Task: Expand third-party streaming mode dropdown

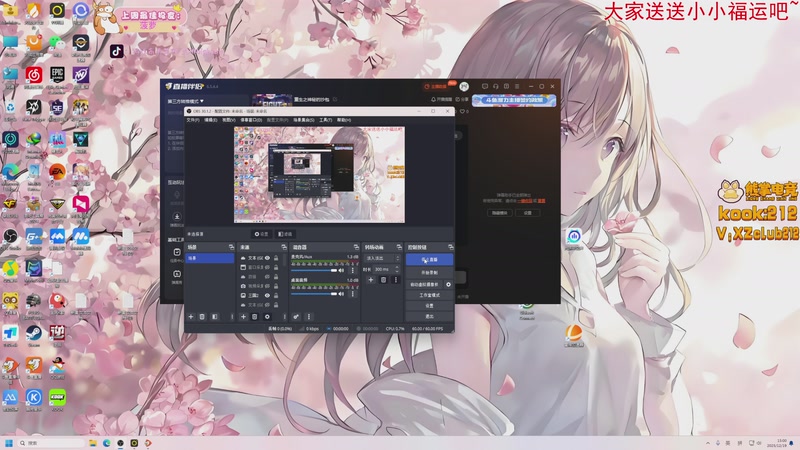Action: [x=186, y=101]
